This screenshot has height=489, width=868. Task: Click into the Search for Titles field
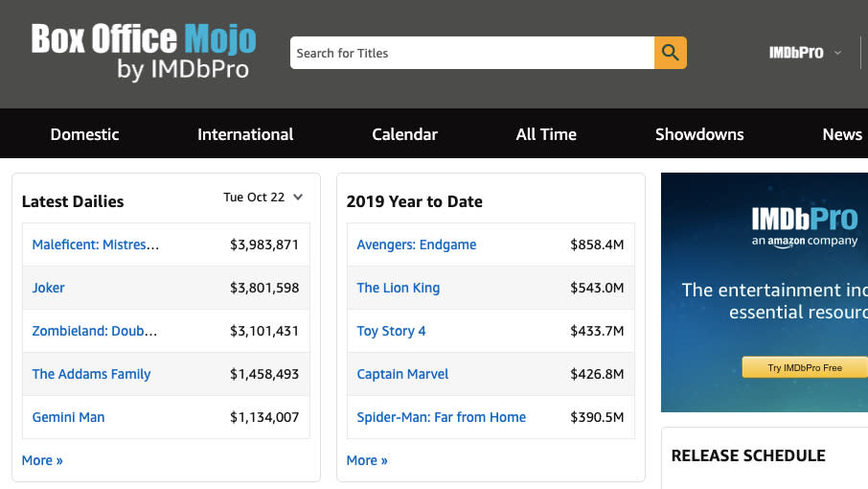(471, 53)
